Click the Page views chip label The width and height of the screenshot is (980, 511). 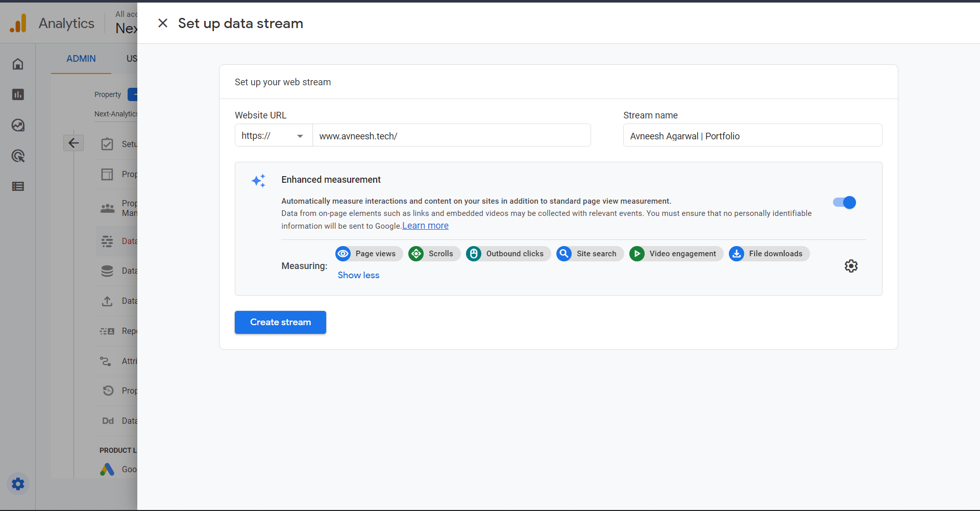(376, 254)
